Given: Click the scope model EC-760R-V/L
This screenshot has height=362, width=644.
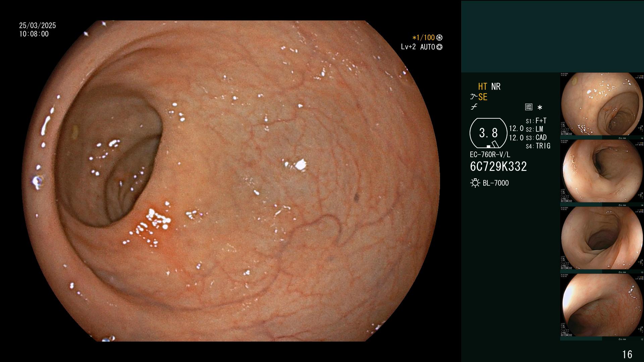Looking at the screenshot, I should click(490, 155).
